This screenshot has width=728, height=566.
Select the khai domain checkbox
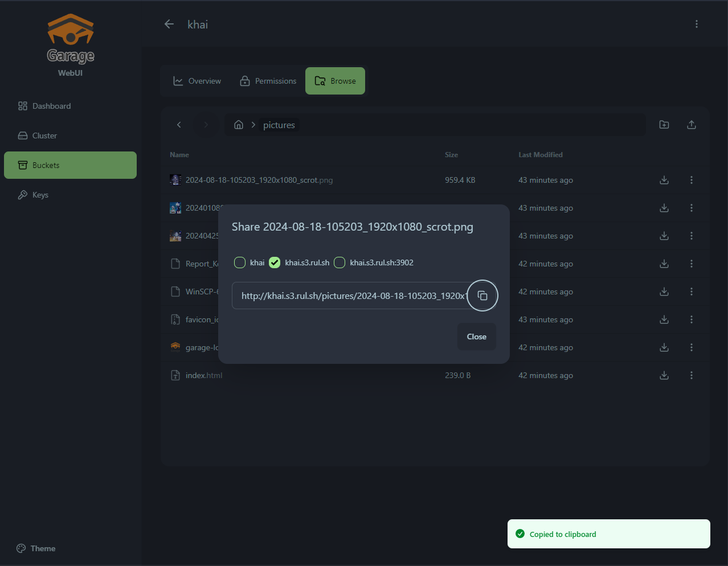240,263
